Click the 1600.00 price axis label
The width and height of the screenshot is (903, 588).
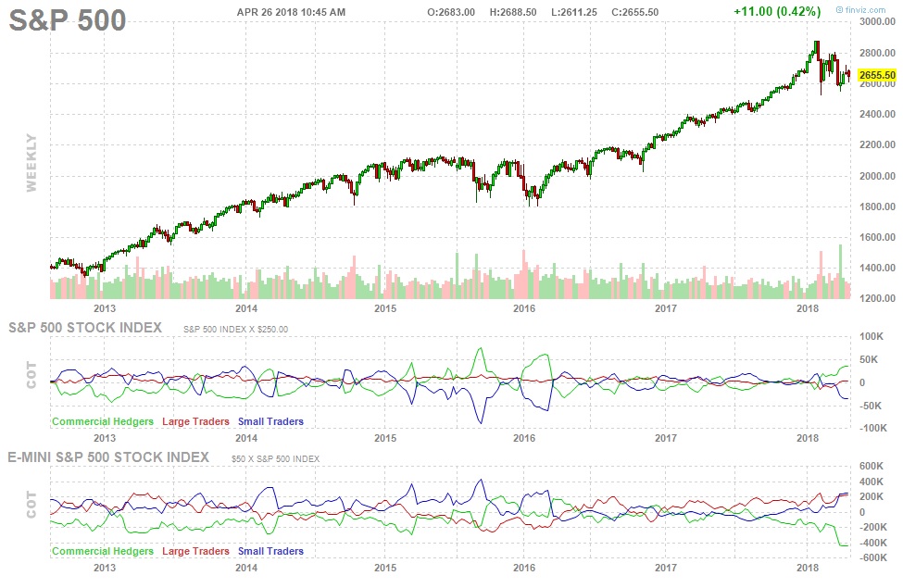(x=877, y=237)
